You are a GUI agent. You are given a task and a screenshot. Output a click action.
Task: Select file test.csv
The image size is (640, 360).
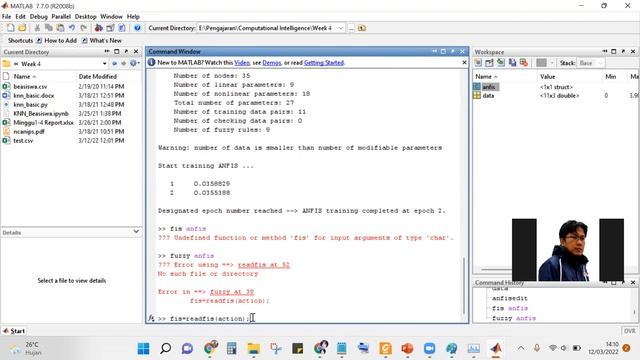tap(23, 140)
